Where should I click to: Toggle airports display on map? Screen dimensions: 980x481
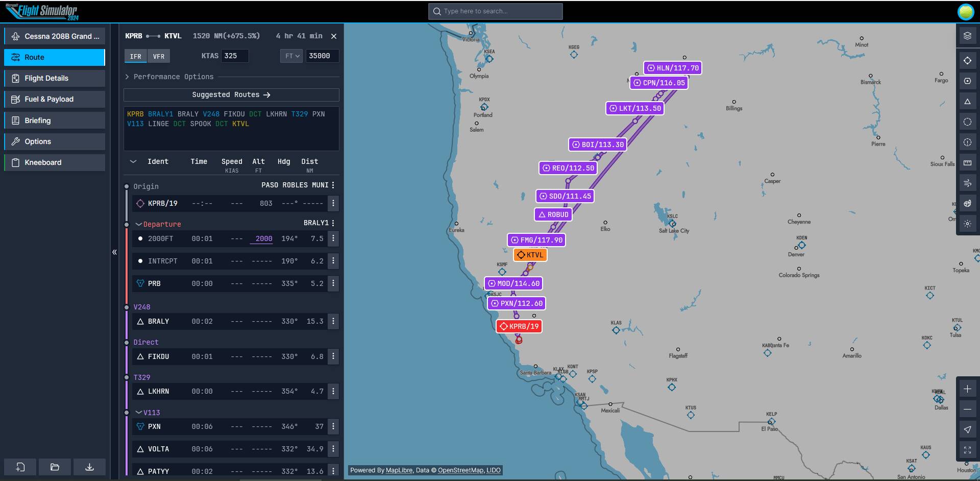(967, 61)
